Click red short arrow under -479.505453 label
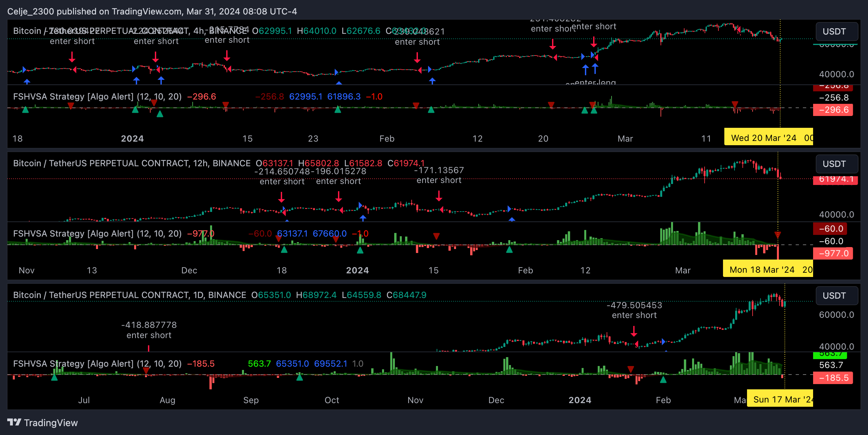Screen dimensions: 868x435 pos(634,331)
